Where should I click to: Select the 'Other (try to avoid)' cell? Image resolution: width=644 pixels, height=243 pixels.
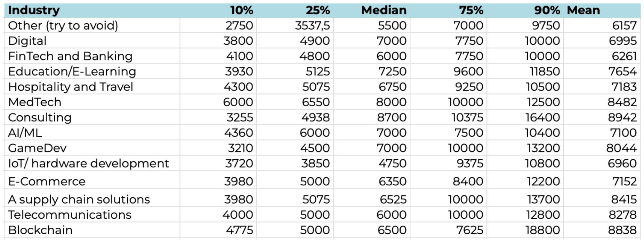92,25
